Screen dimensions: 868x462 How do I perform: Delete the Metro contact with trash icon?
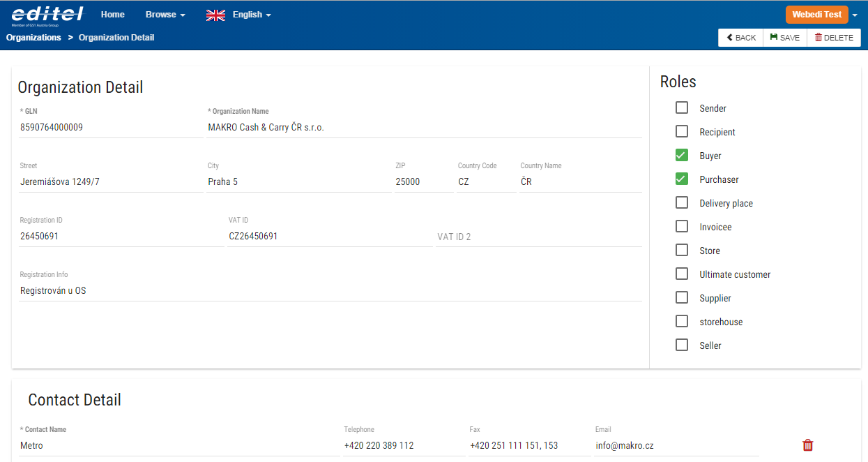[x=808, y=445]
